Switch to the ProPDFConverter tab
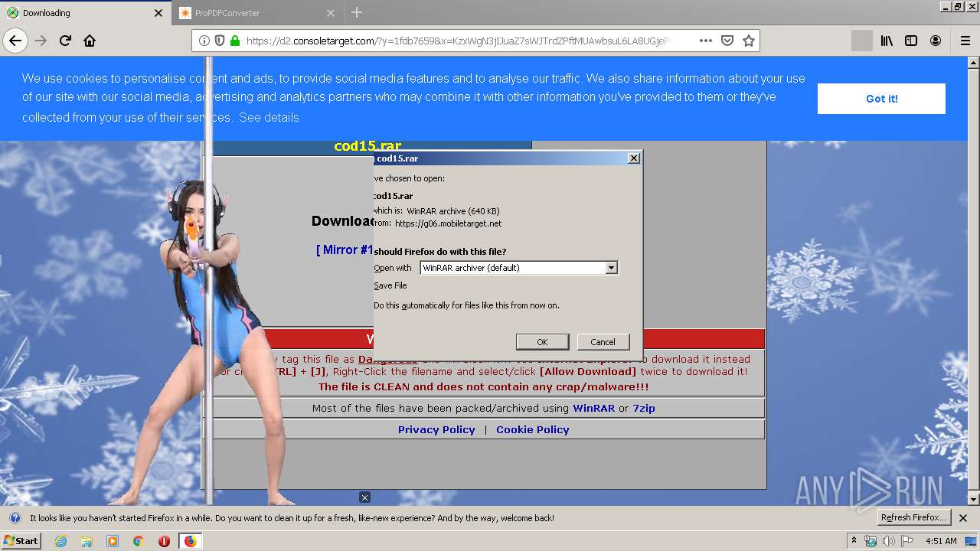This screenshot has width=980, height=551. click(x=258, y=13)
